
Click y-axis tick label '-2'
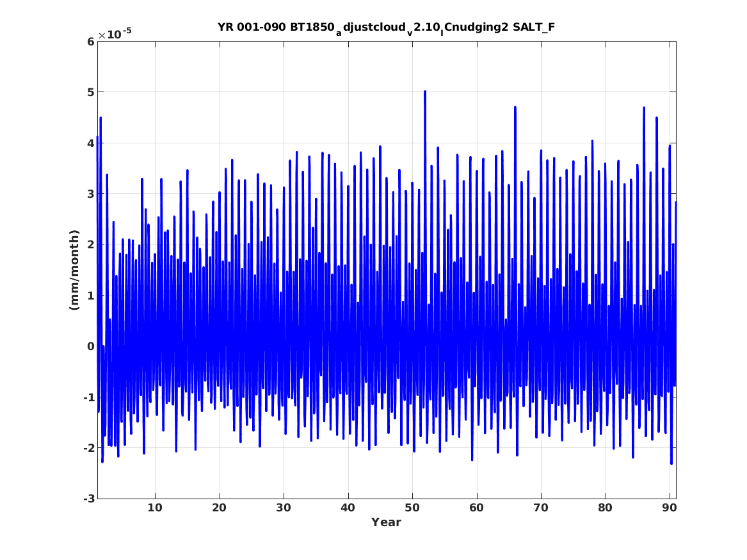point(88,448)
